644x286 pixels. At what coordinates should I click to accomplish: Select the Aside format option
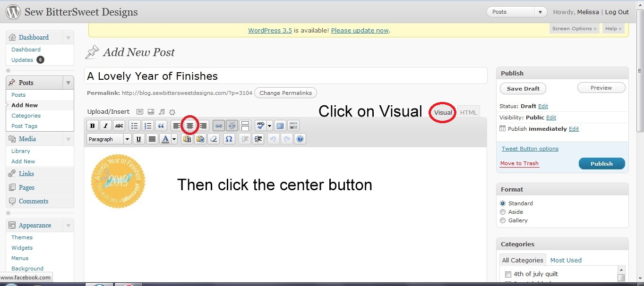point(503,212)
